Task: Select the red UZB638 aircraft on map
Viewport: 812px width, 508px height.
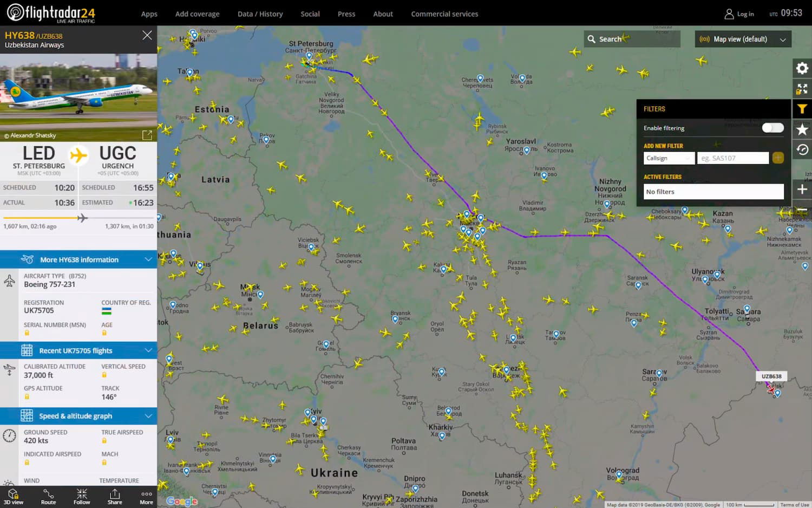Action: point(771,389)
